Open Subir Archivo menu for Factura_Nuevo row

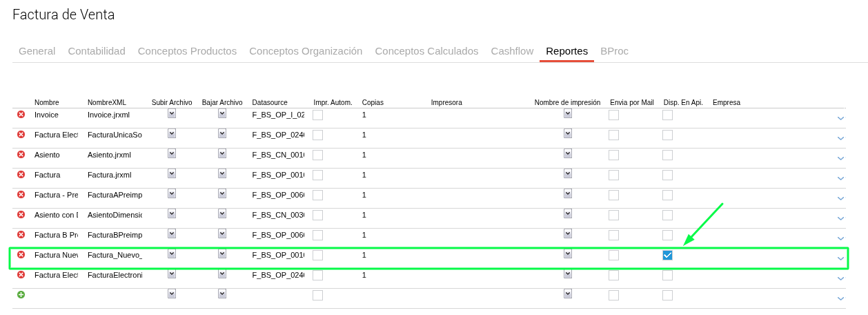pos(172,254)
